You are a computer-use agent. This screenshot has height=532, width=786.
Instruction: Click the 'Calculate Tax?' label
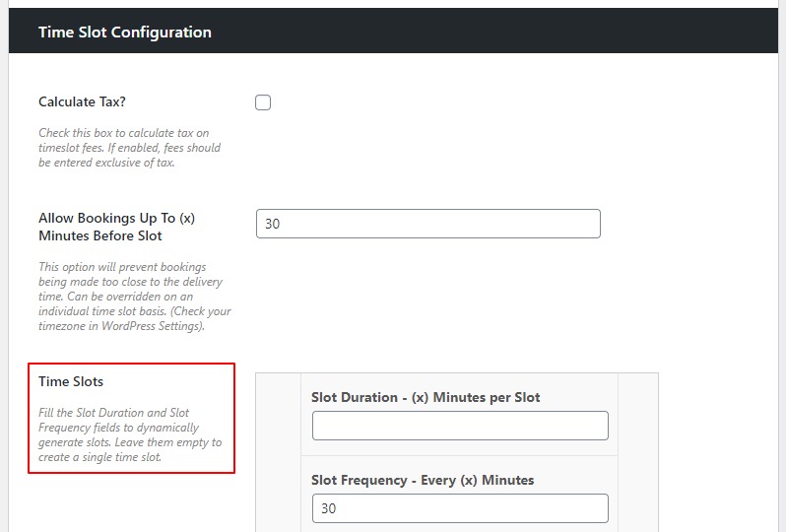point(82,101)
